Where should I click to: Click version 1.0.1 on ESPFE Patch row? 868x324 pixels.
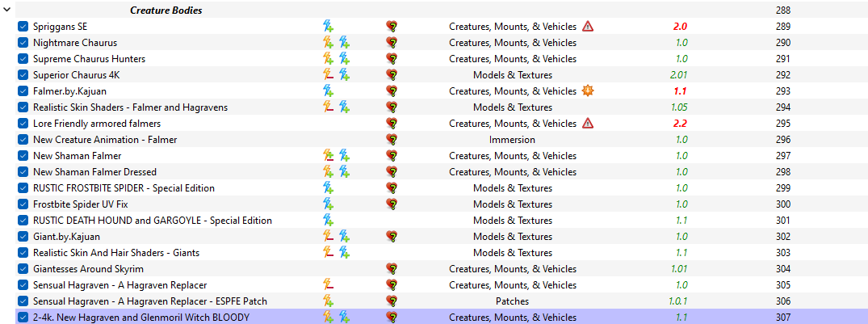(677, 301)
